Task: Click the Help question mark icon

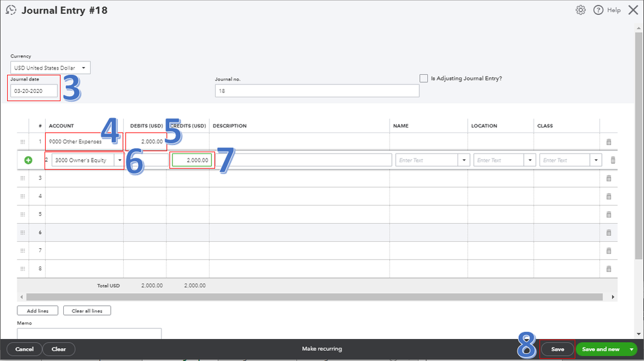Action: [x=598, y=10]
